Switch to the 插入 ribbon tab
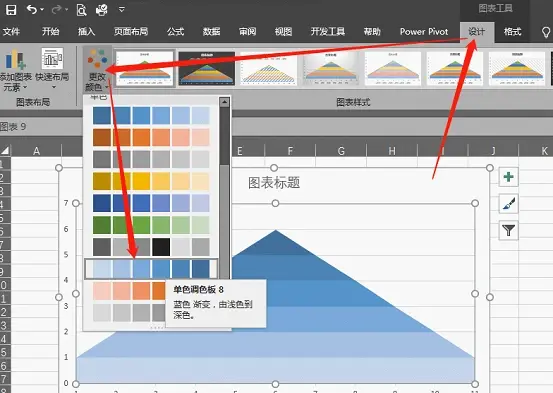This screenshot has height=393, width=553. [86, 32]
